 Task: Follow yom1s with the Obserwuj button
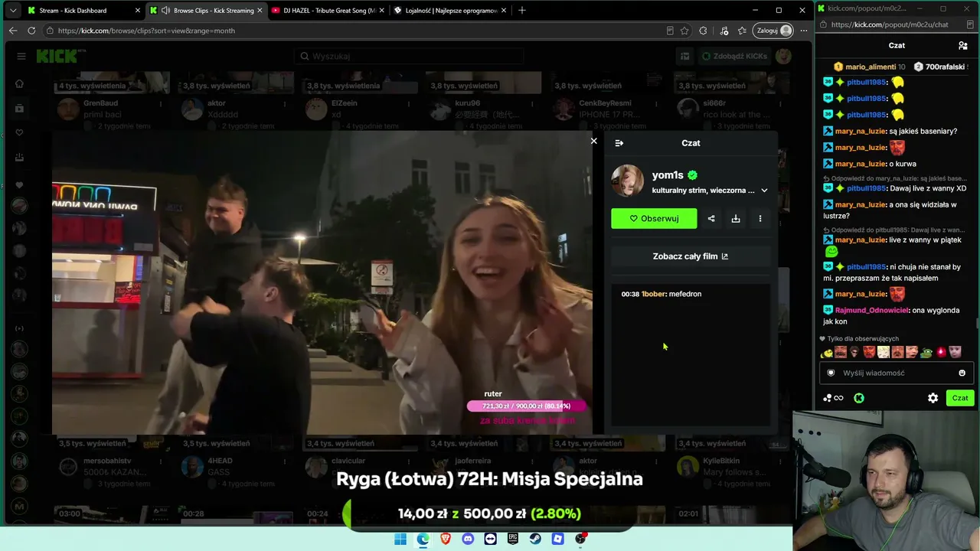tap(654, 218)
